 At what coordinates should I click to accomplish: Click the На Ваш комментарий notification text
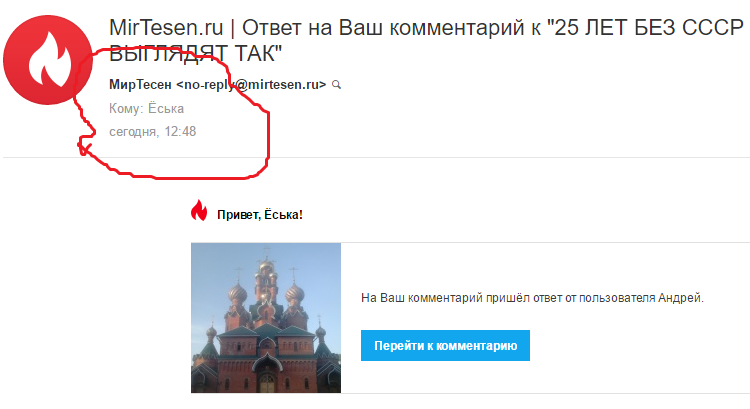click(532, 298)
